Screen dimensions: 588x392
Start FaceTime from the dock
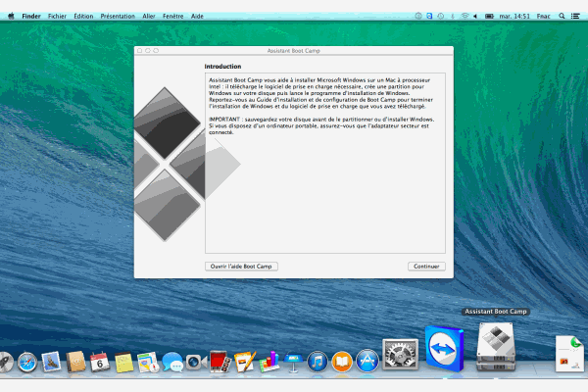[x=196, y=363]
